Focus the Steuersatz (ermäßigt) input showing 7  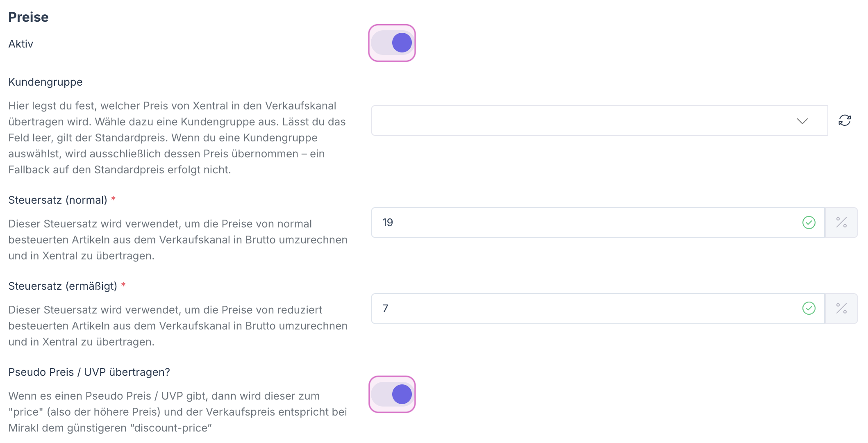tap(582, 309)
